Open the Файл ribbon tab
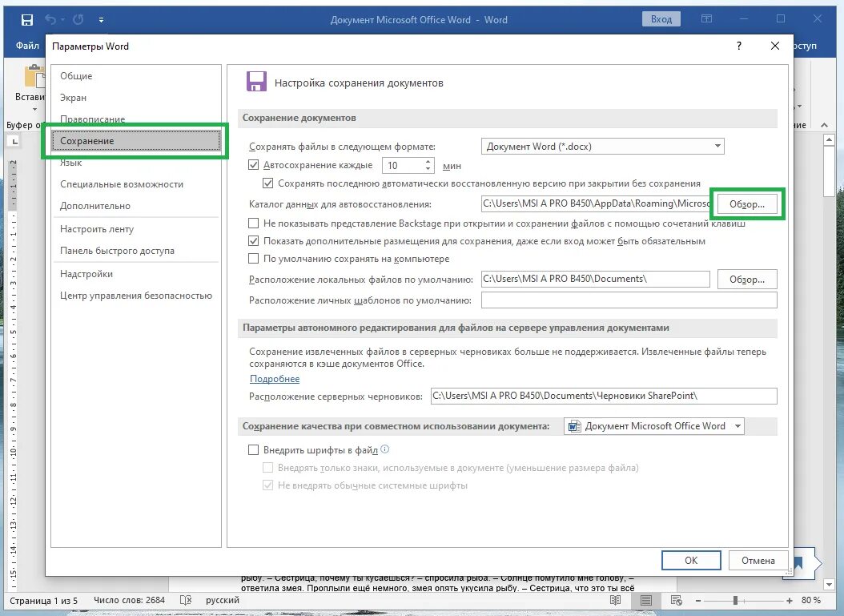Screen dimensions: 844x616 (27, 46)
